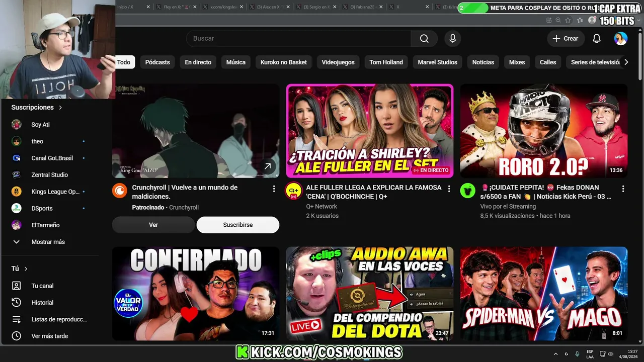
Task: Select the Tom Holland filter chip
Action: [x=386, y=62]
